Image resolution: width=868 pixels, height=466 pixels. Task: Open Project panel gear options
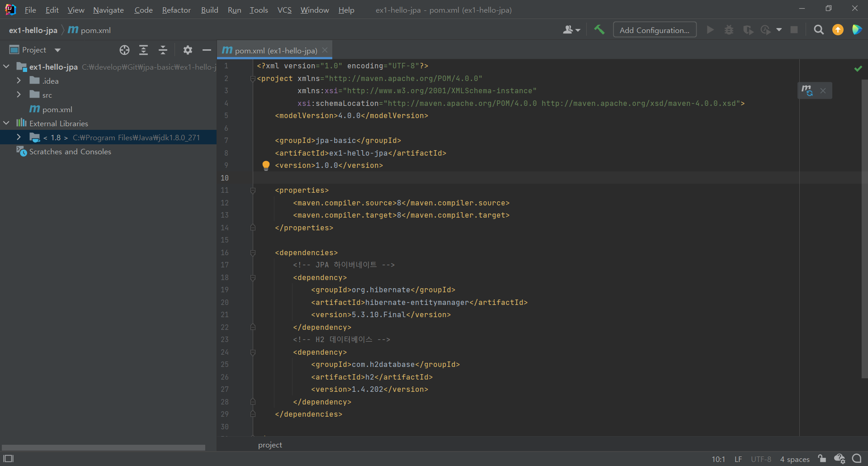[x=188, y=50]
